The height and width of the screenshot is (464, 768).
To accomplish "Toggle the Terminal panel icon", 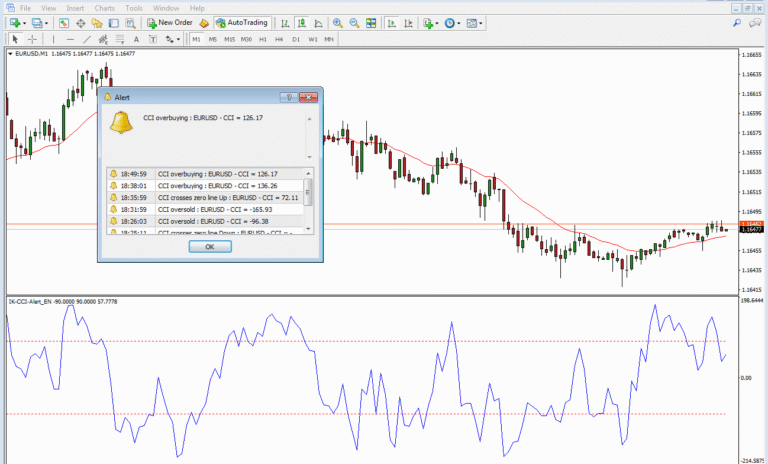I will pos(114,23).
